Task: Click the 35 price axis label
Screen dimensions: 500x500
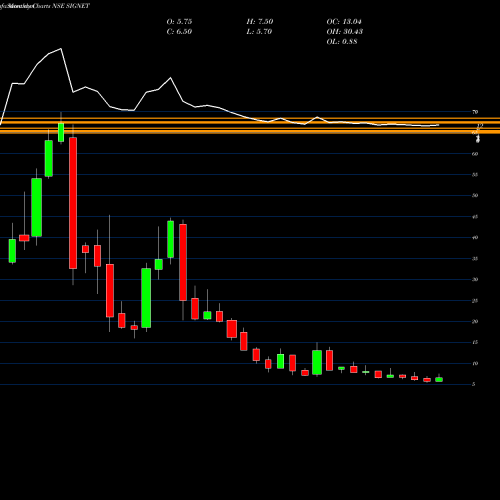Action: point(475,259)
